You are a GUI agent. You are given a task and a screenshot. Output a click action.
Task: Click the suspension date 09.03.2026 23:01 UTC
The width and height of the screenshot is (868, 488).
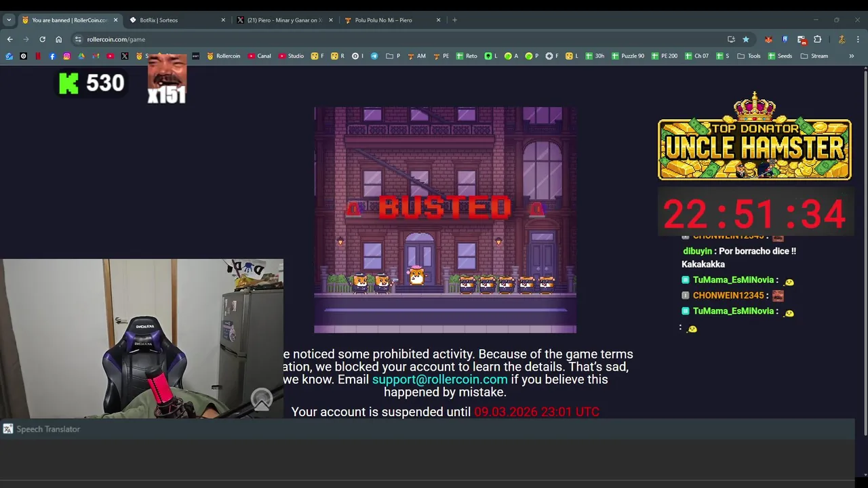click(x=536, y=411)
